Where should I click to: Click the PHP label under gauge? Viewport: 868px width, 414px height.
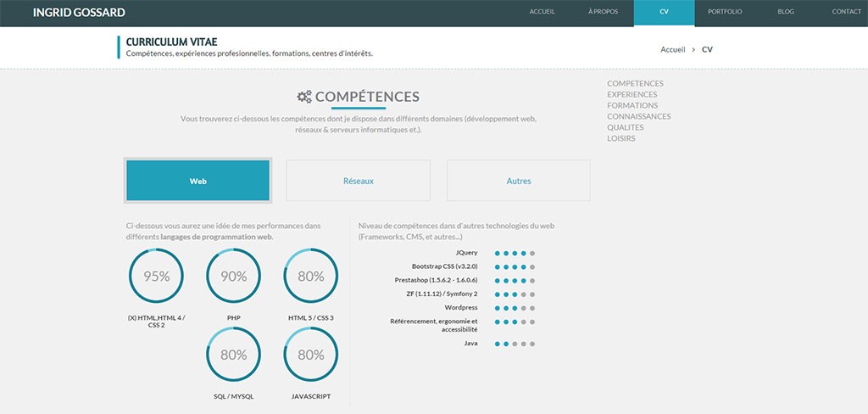(234, 318)
